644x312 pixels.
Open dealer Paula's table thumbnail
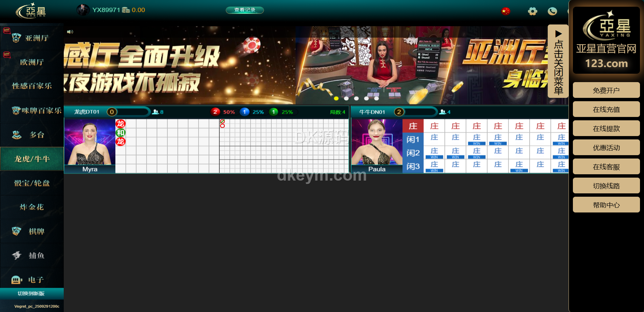click(377, 143)
